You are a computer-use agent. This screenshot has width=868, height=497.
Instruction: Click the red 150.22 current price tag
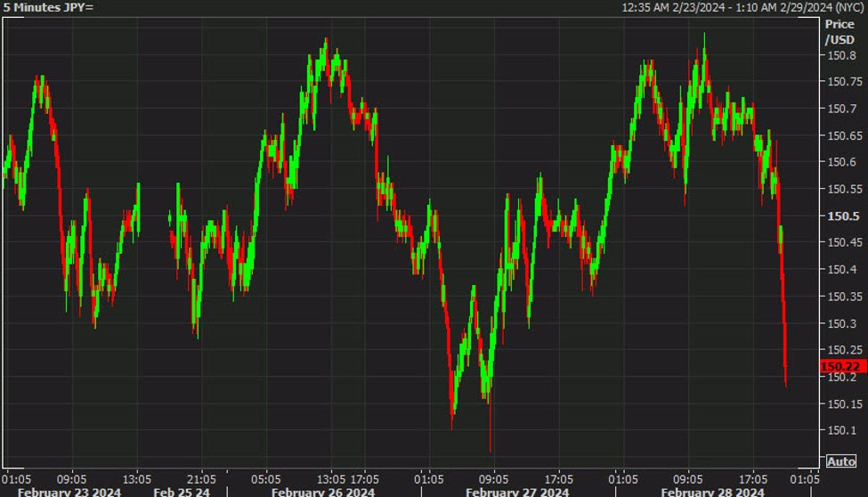tap(842, 366)
